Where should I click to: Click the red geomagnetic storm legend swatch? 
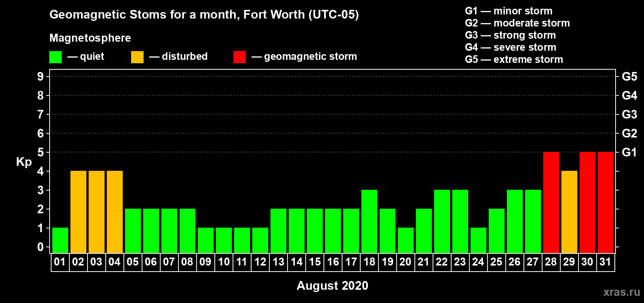point(239,57)
